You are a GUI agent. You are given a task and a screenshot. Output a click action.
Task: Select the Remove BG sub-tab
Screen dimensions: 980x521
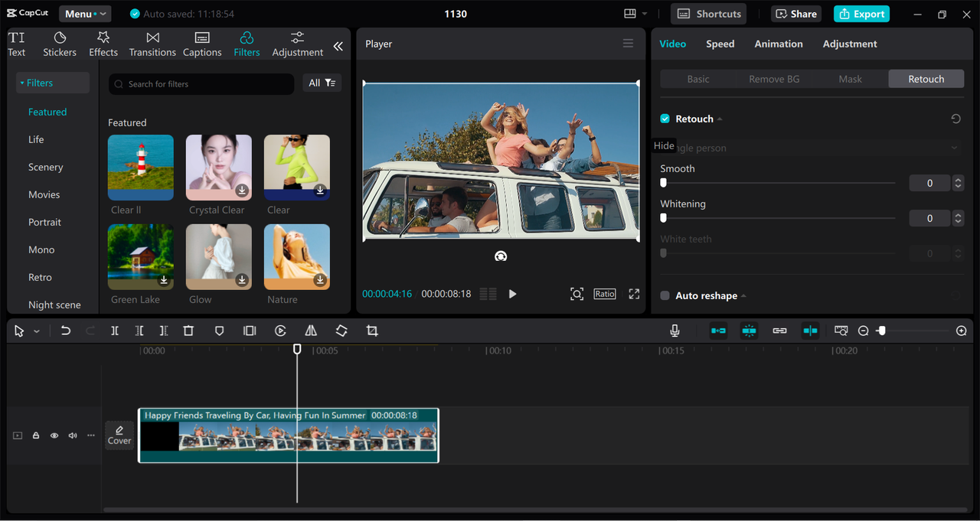(774, 79)
